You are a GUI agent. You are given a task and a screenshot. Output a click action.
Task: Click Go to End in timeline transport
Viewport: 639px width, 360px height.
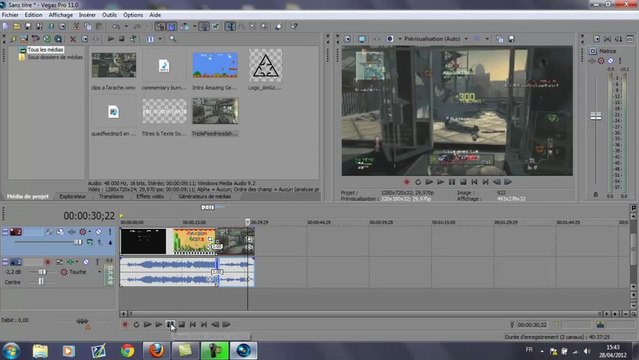[204, 325]
